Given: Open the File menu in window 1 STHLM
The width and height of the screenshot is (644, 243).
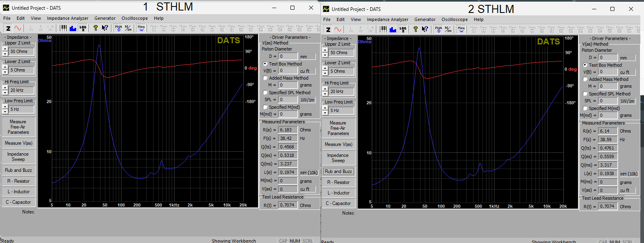Looking at the screenshot, I should click(x=7, y=18).
